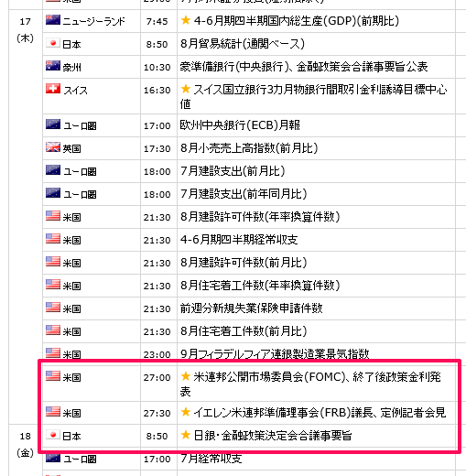Click the New Zealand flag in the GDP row

(x=53, y=20)
